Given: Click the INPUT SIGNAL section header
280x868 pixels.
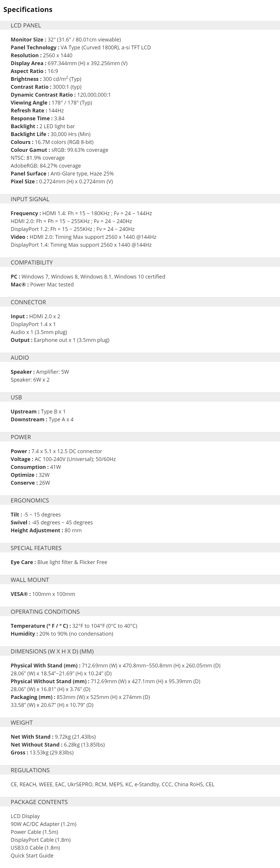Looking at the screenshot, I should click(140, 199).
